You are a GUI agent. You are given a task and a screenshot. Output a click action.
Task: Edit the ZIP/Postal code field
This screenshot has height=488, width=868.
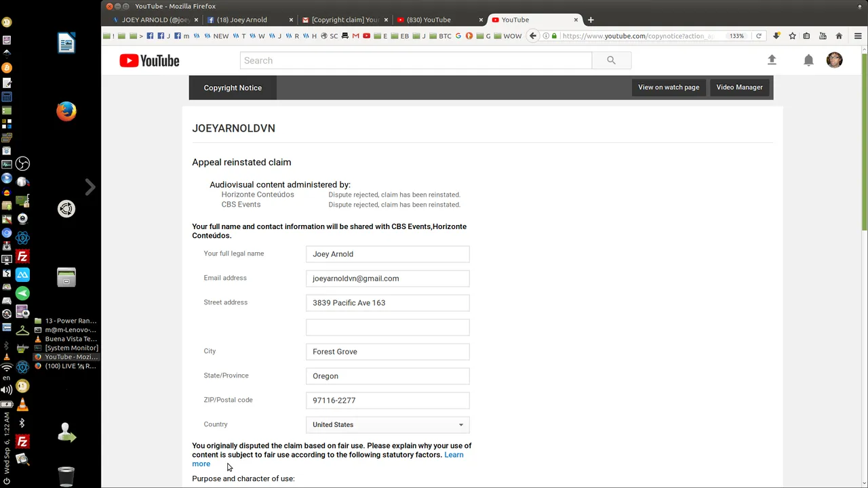[x=387, y=401]
